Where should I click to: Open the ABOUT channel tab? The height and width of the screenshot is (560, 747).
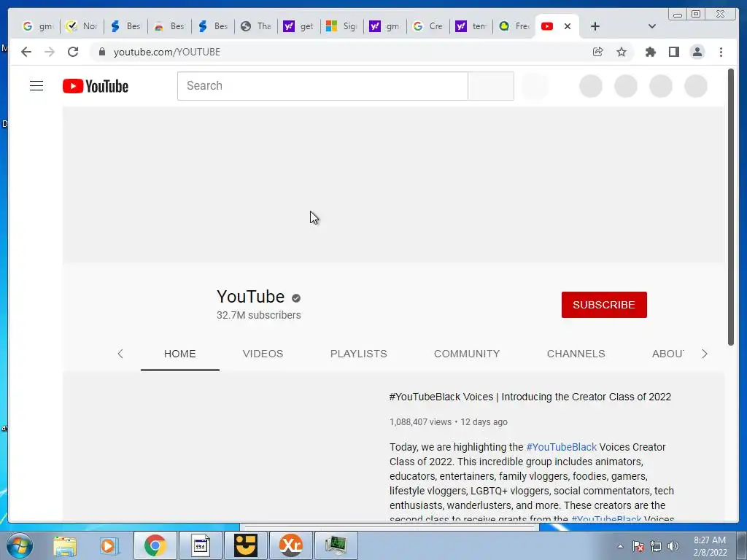coord(667,354)
